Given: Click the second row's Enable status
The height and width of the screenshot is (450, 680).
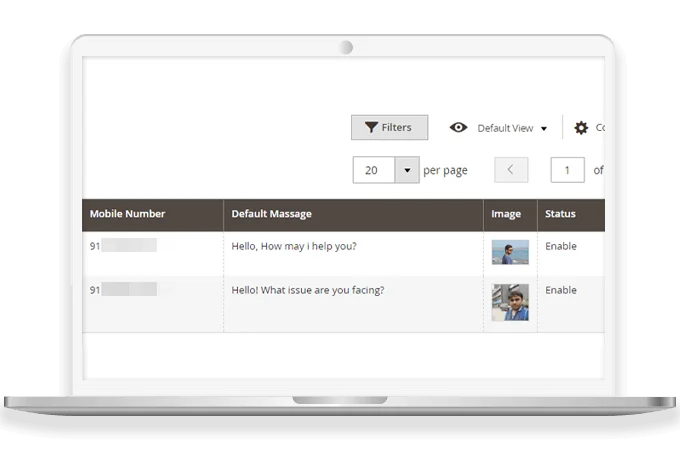Looking at the screenshot, I should click(560, 291).
